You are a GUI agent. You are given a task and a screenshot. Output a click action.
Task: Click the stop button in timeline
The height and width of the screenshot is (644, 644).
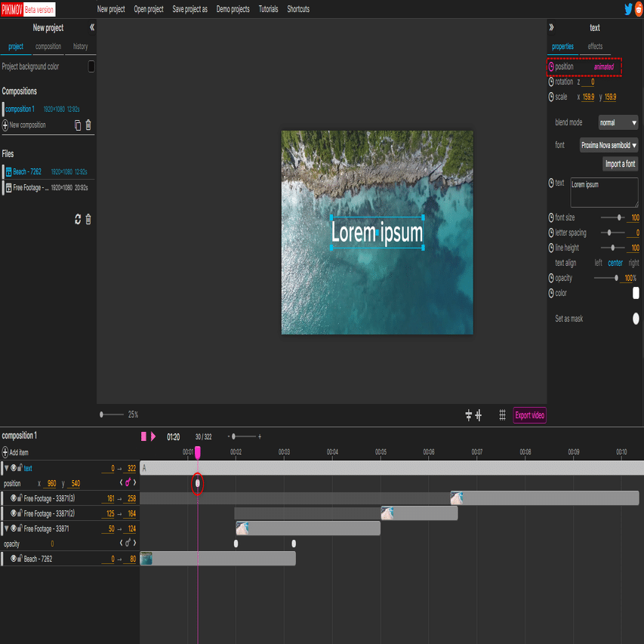(x=143, y=436)
